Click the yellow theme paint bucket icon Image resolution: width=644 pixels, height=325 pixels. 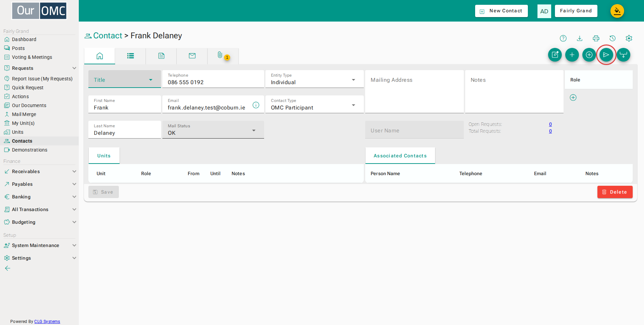click(617, 11)
